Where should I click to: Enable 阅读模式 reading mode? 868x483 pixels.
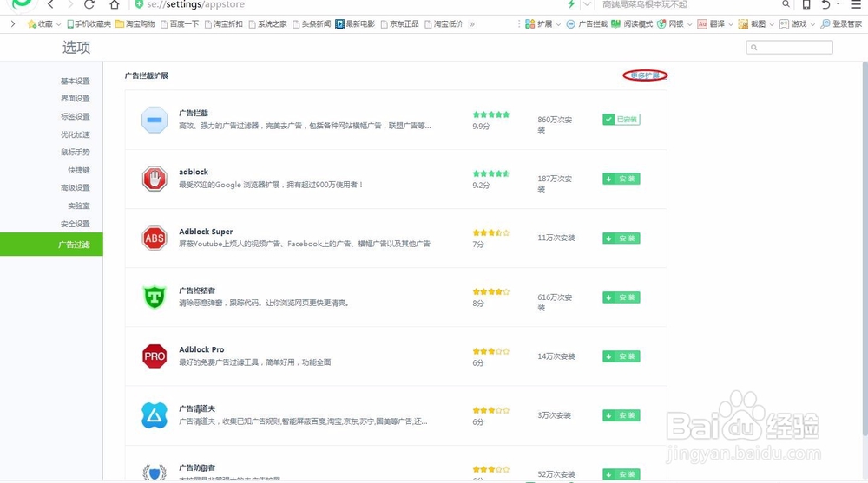pyautogui.click(x=632, y=23)
